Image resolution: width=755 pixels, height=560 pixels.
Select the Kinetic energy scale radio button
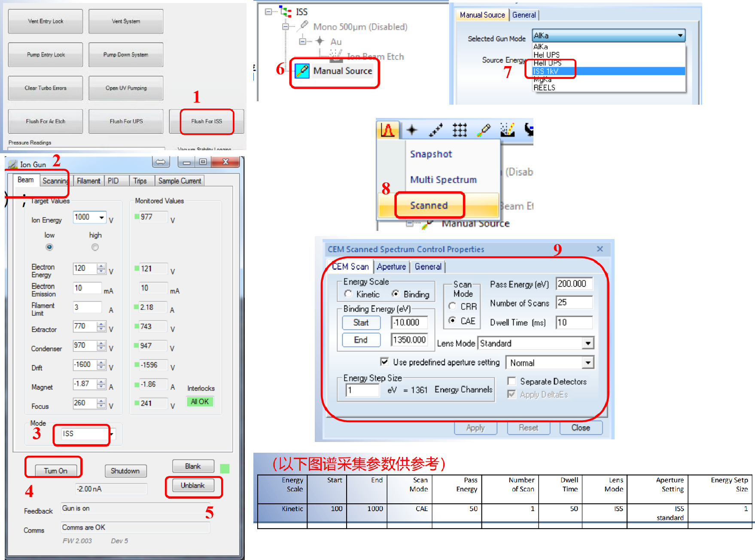pos(348,294)
